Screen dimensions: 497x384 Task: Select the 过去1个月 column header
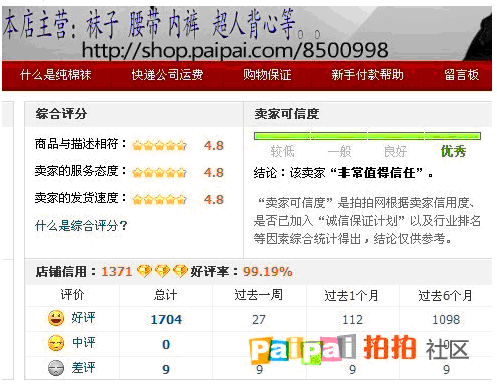(x=352, y=295)
